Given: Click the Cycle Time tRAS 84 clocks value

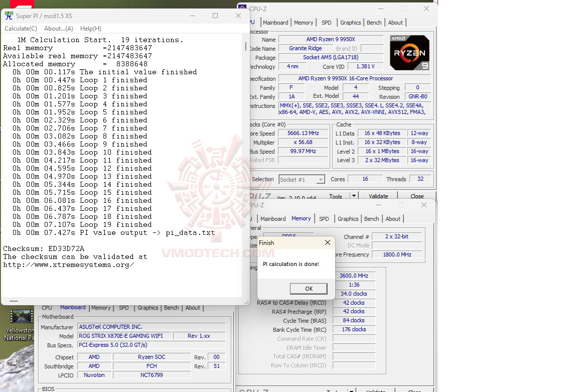Looking at the screenshot, I should point(354,320).
